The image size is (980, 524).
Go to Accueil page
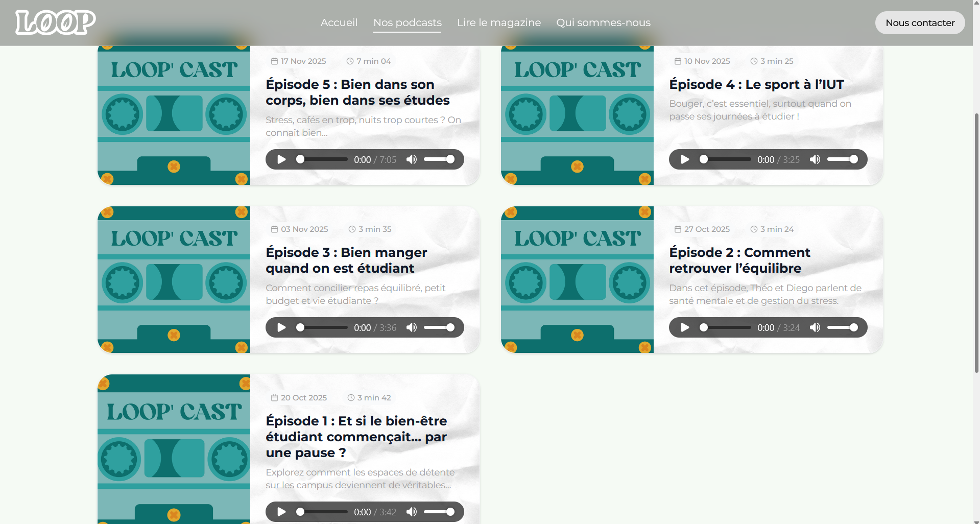339,22
